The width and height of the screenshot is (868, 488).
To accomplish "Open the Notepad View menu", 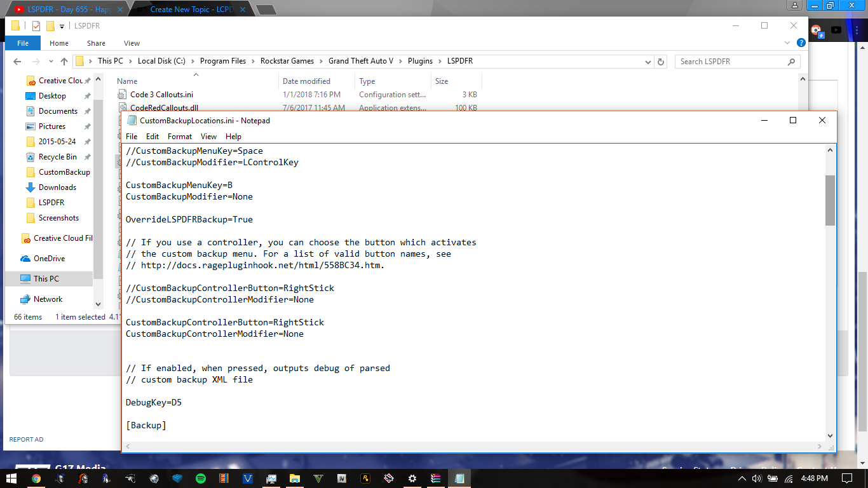I will [208, 137].
